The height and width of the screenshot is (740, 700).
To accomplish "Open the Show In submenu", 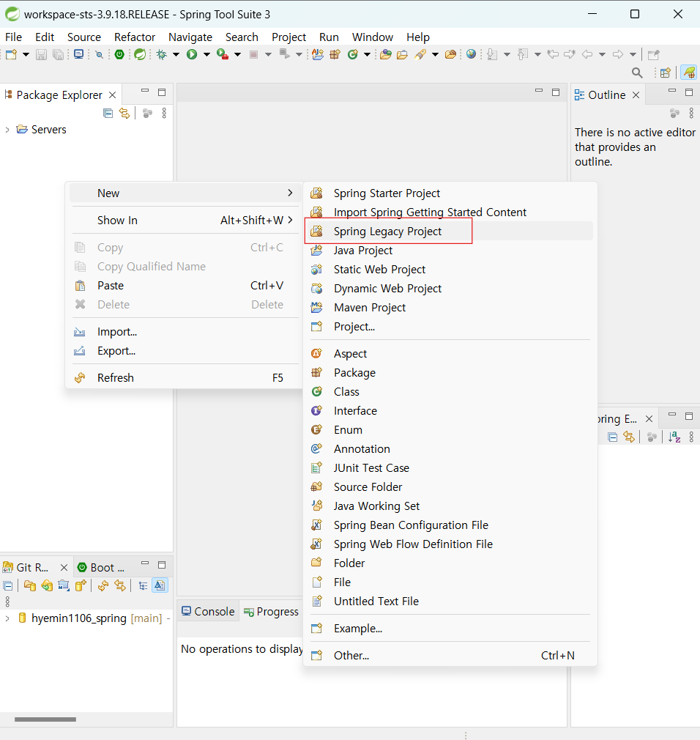I will pyautogui.click(x=185, y=220).
